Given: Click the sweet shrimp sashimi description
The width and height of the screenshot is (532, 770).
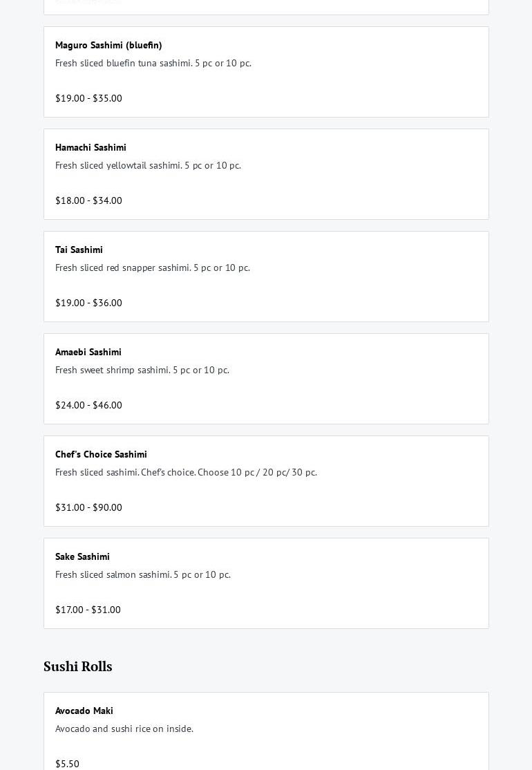Looking at the screenshot, I should (142, 370).
